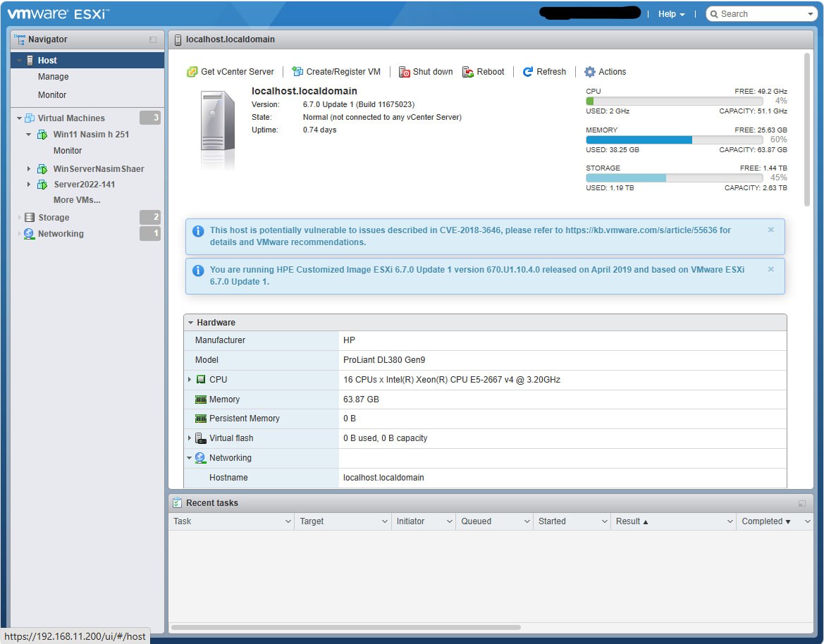Click the Storage icon in Navigator
This screenshot has width=824, height=644.
click(x=30, y=218)
